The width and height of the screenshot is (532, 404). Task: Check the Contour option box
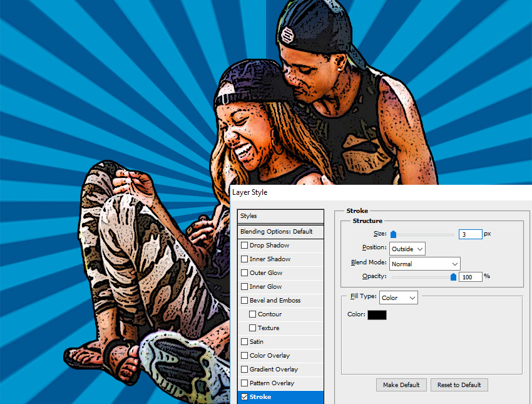click(x=252, y=314)
